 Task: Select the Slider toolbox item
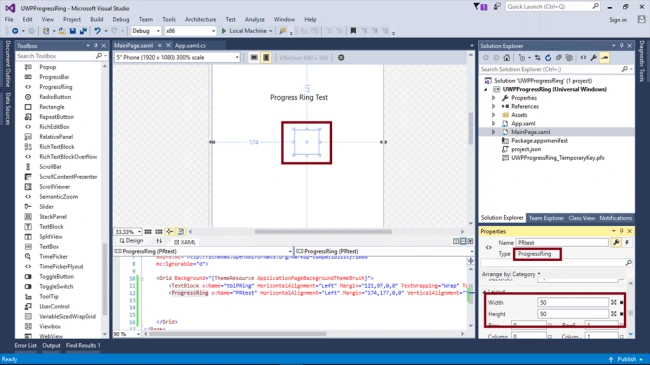[x=46, y=207]
